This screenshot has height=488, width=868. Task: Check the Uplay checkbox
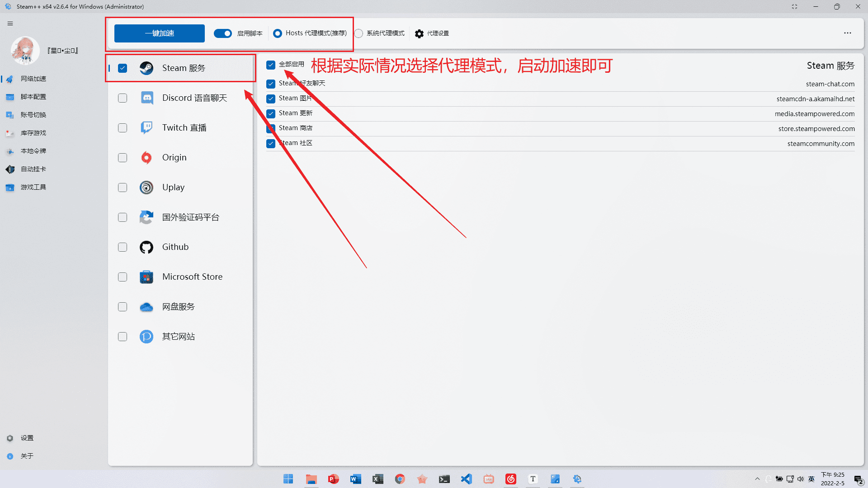pos(123,188)
